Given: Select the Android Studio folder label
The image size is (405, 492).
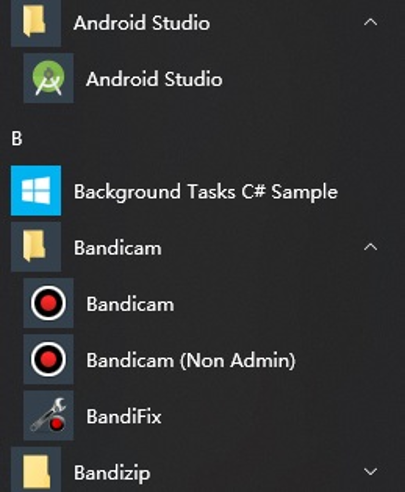Looking at the screenshot, I should point(142,23).
